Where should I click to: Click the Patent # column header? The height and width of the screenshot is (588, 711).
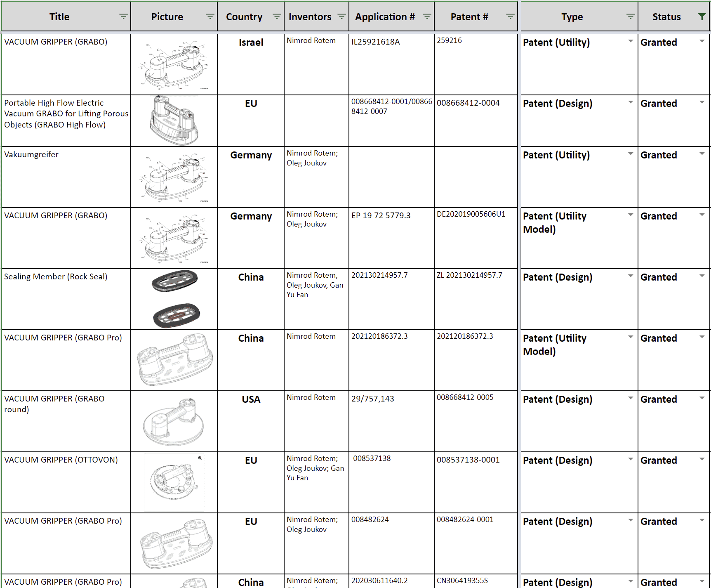coord(476,17)
